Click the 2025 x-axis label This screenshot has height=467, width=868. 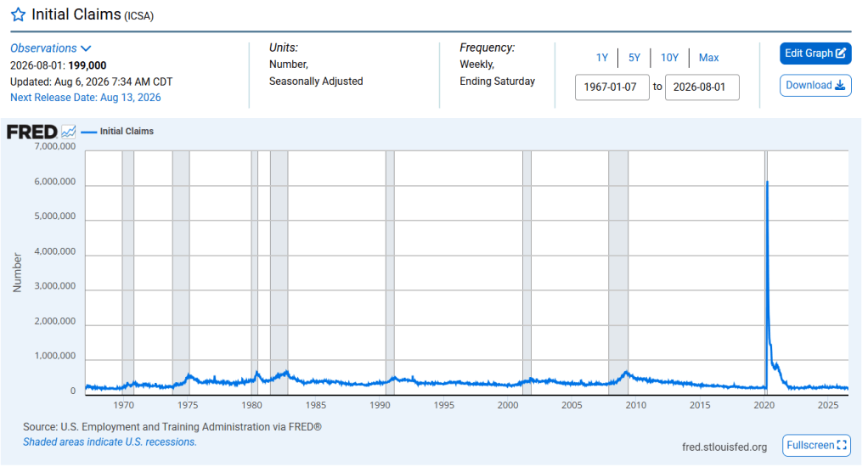point(828,405)
